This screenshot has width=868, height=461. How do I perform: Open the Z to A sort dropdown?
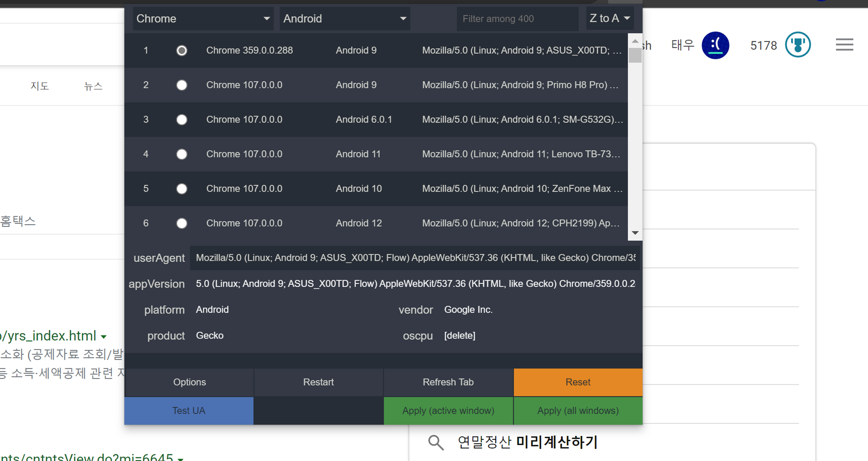pos(609,18)
